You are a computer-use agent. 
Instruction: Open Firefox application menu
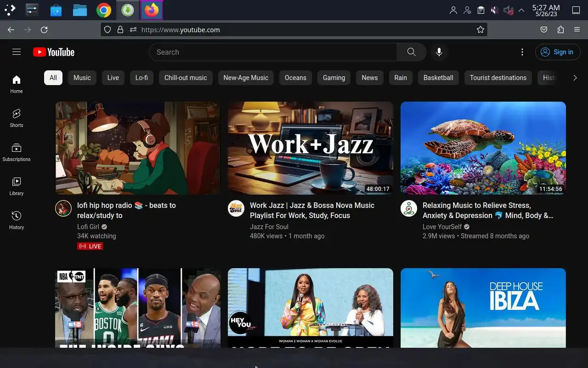coord(577,29)
